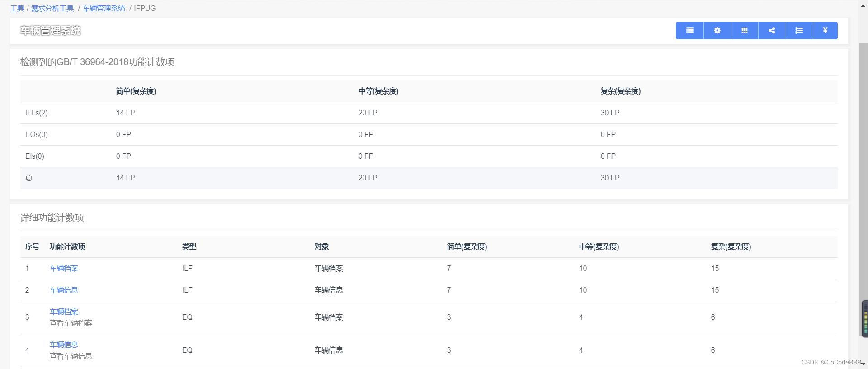Click 对象 column header
Image resolution: width=868 pixels, height=369 pixels.
tap(322, 246)
